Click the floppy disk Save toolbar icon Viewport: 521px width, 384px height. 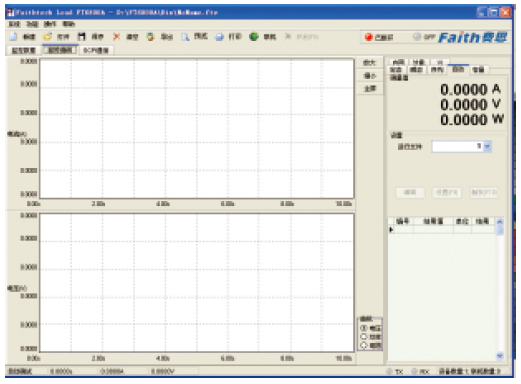(x=82, y=36)
